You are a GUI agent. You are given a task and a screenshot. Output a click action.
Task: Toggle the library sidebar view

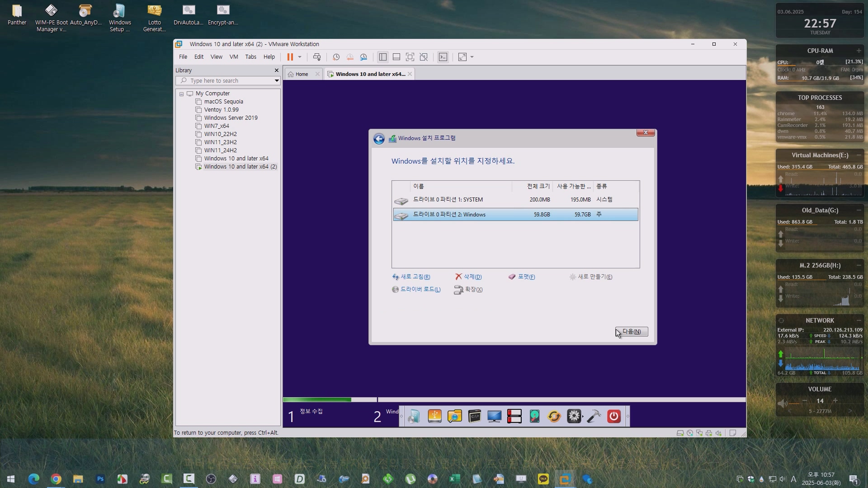[x=383, y=57]
